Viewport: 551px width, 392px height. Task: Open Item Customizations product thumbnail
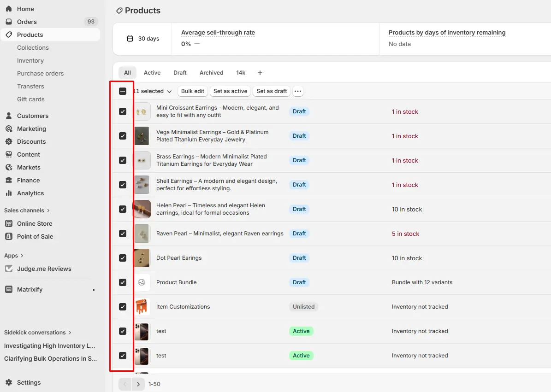[x=142, y=307]
